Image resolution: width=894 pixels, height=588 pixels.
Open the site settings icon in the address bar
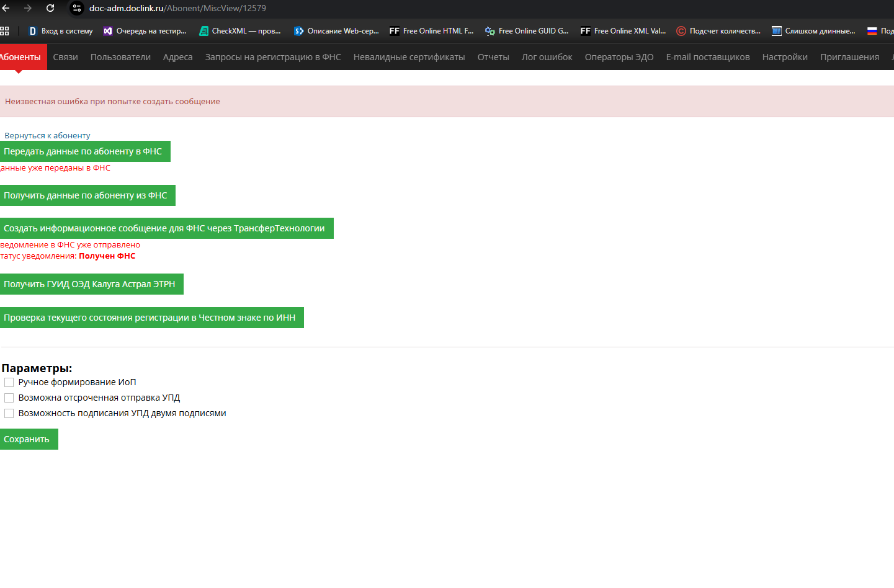click(x=77, y=8)
